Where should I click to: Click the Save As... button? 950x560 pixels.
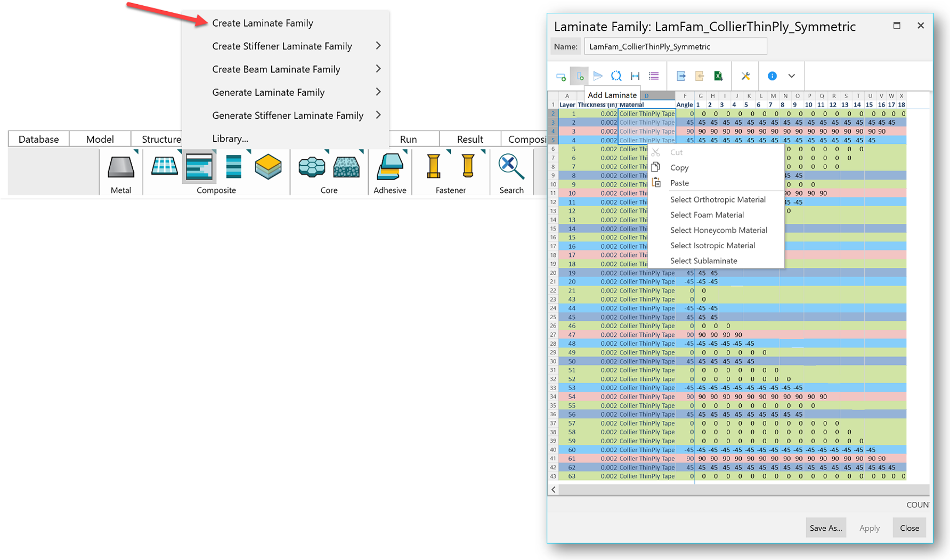pos(826,528)
